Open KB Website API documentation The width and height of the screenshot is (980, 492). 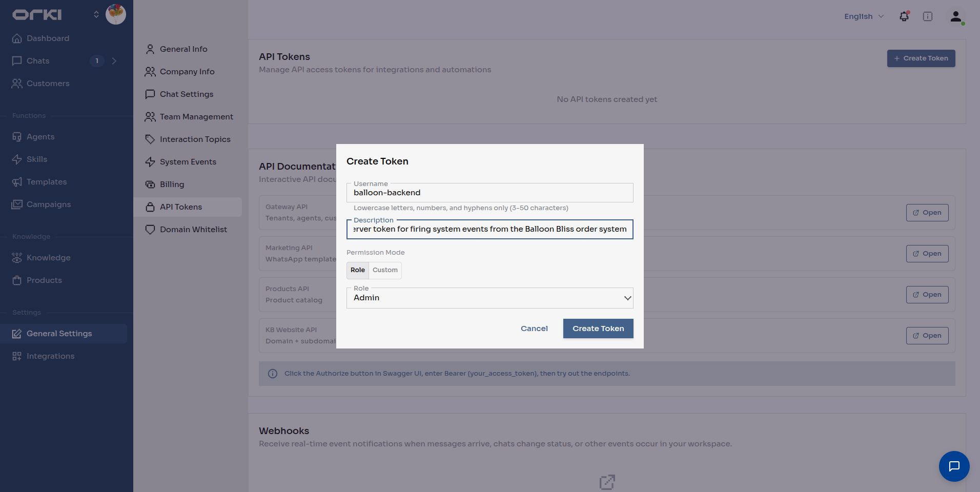[927, 336]
